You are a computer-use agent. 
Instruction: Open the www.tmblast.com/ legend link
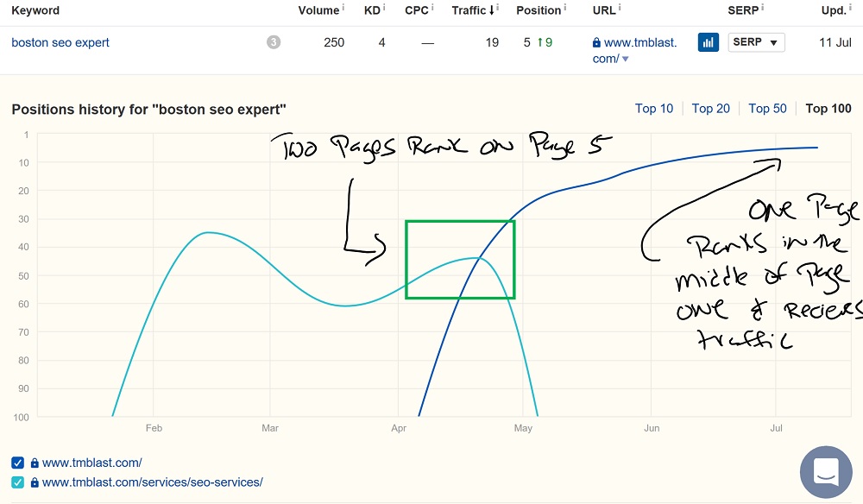(92, 463)
